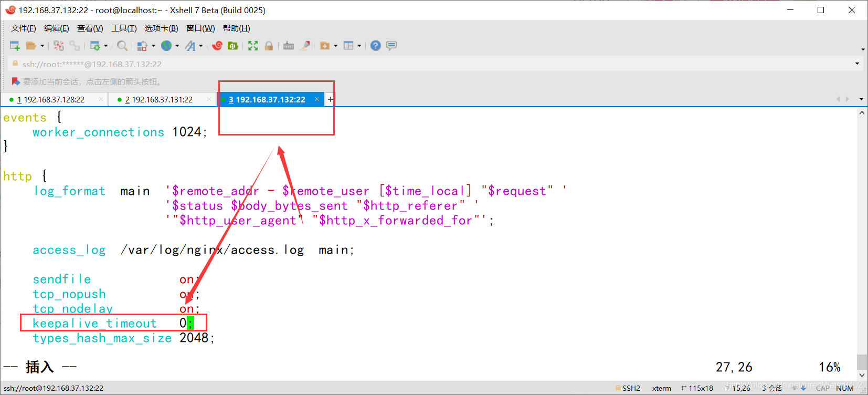The width and height of the screenshot is (868, 395).
Task: Click the xterm status bar entry
Action: [662, 388]
